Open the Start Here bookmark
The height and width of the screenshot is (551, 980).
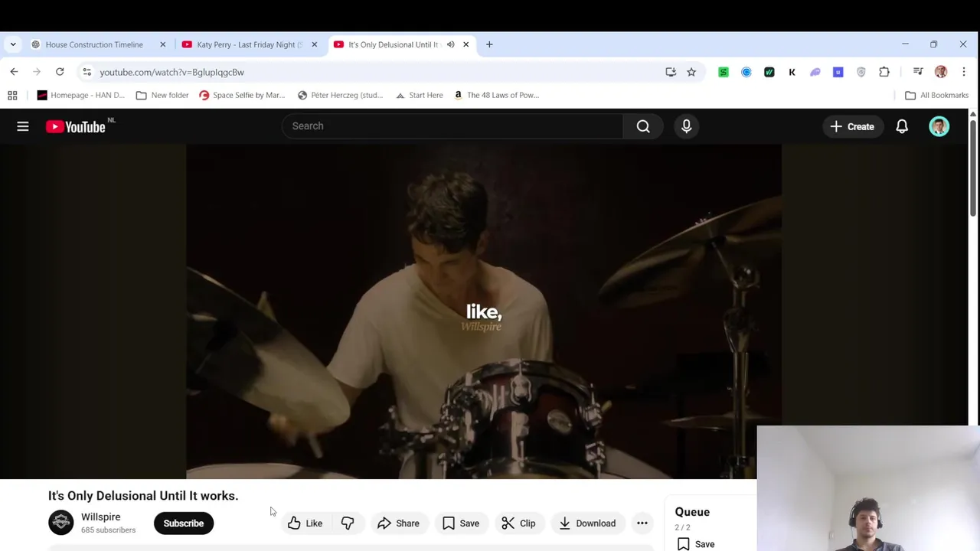(419, 95)
